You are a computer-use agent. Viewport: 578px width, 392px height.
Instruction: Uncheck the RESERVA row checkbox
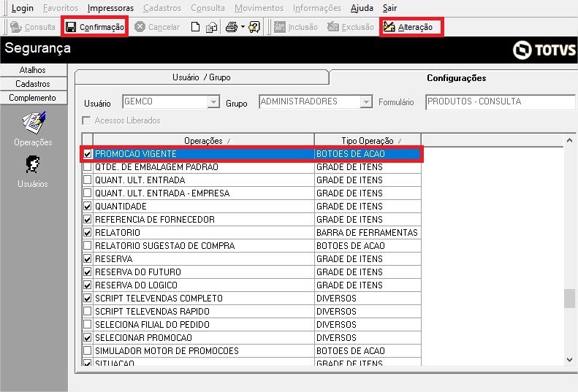88,258
